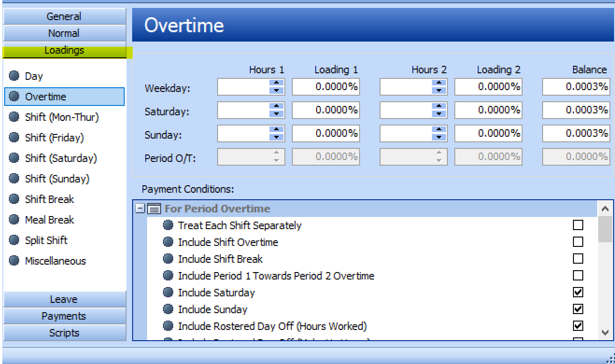
Task: Click bullet icon beside Include Sunday
Action: [168, 309]
